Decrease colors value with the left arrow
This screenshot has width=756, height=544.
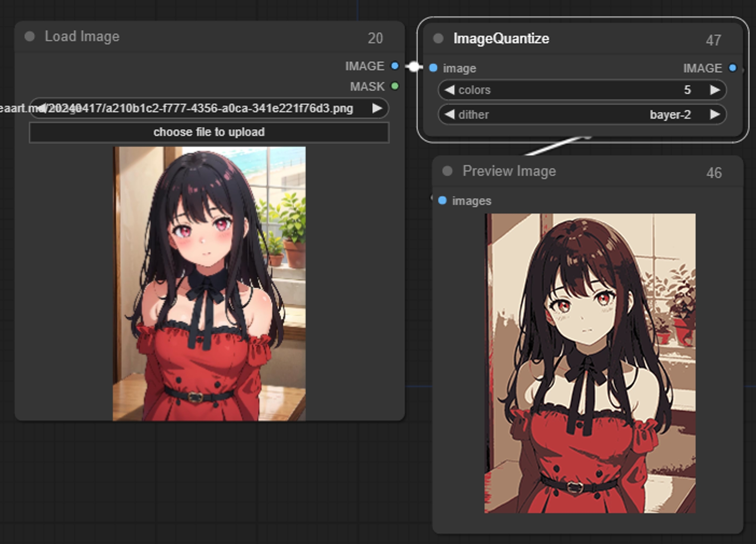449,90
